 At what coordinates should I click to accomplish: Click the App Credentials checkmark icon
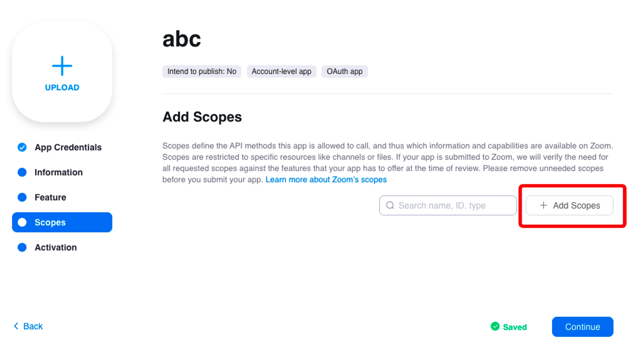[x=22, y=147]
